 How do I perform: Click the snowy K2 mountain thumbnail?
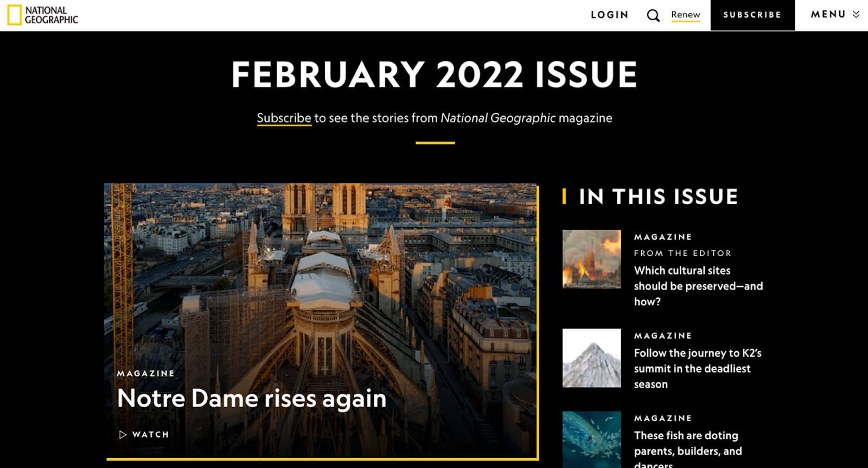(591, 358)
